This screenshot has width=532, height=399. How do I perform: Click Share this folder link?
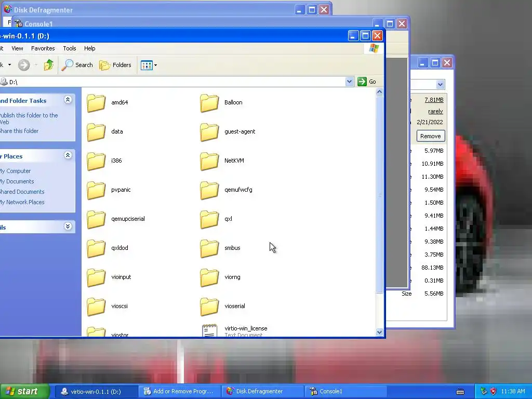[x=19, y=131]
